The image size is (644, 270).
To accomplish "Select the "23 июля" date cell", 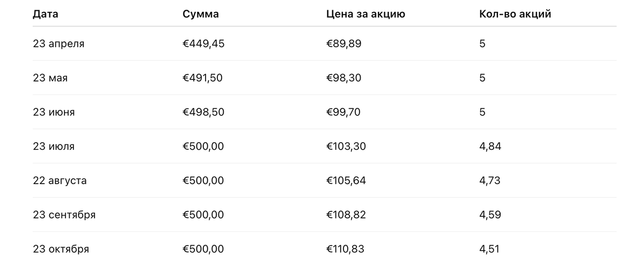I will point(54,147).
